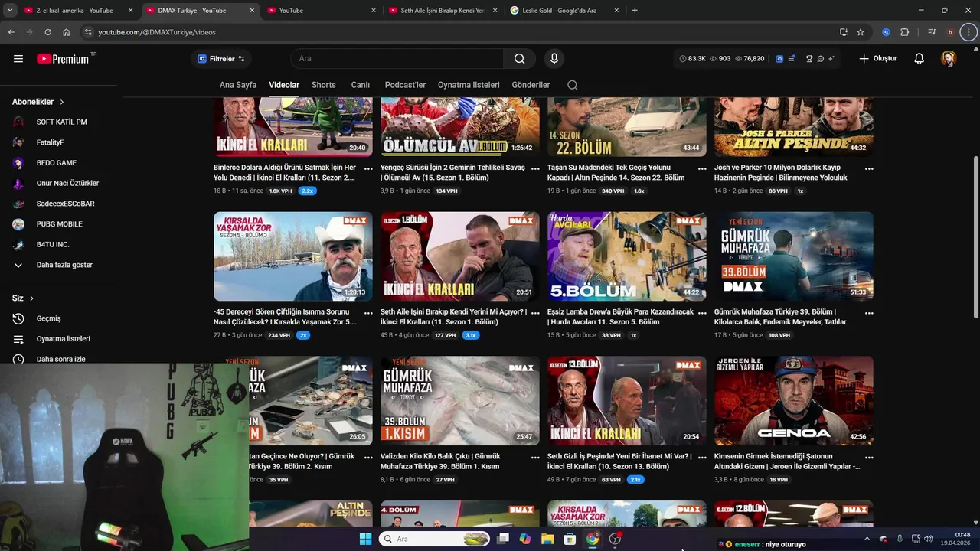Open Copilot from taskbar
Image resolution: width=980 pixels, height=551 pixels.
coord(525,539)
